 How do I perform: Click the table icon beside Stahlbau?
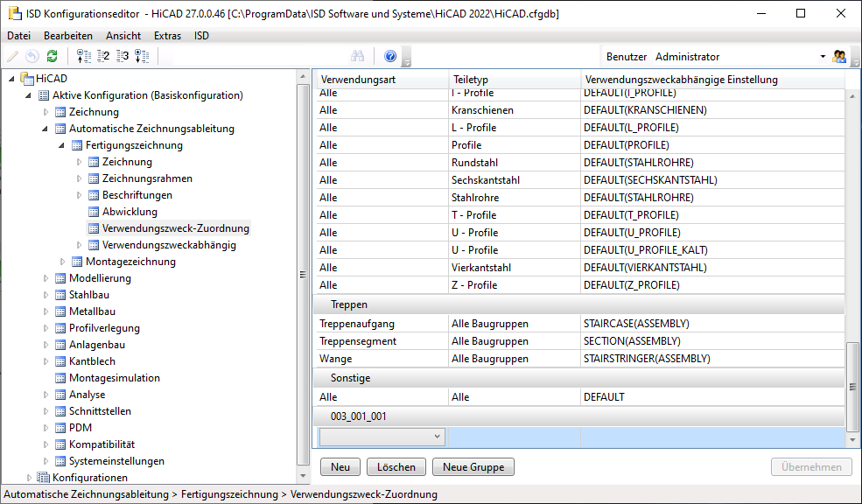(60, 295)
